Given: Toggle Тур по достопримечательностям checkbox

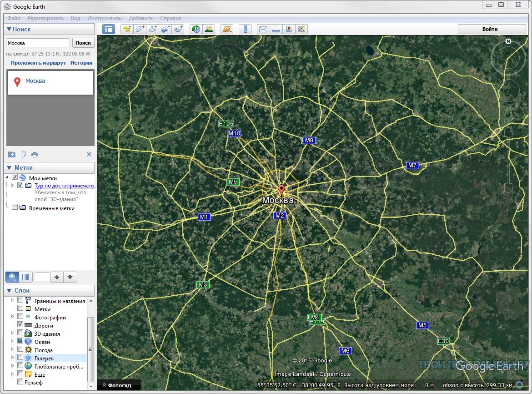Looking at the screenshot, I should coord(20,185).
